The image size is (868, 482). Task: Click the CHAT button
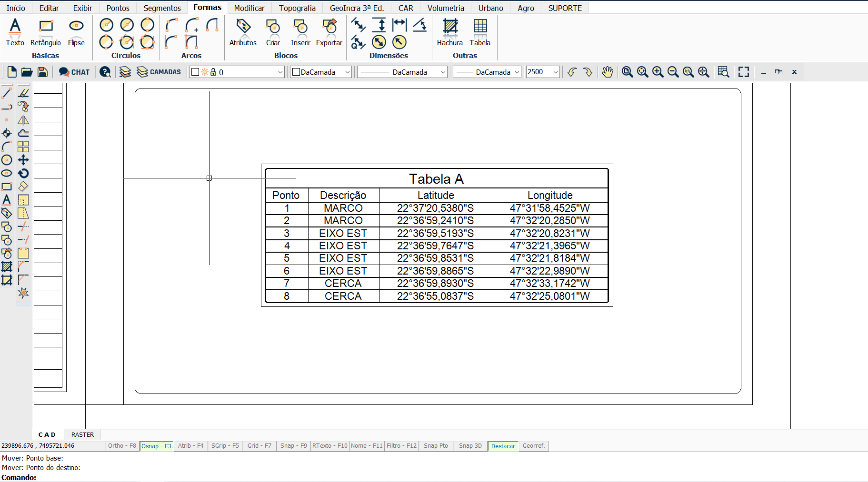click(74, 72)
